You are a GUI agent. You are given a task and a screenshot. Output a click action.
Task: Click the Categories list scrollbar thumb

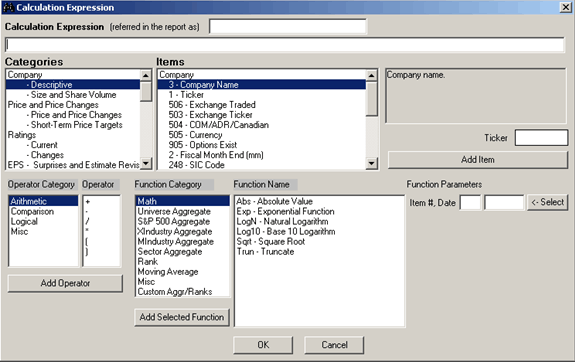click(146, 92)
